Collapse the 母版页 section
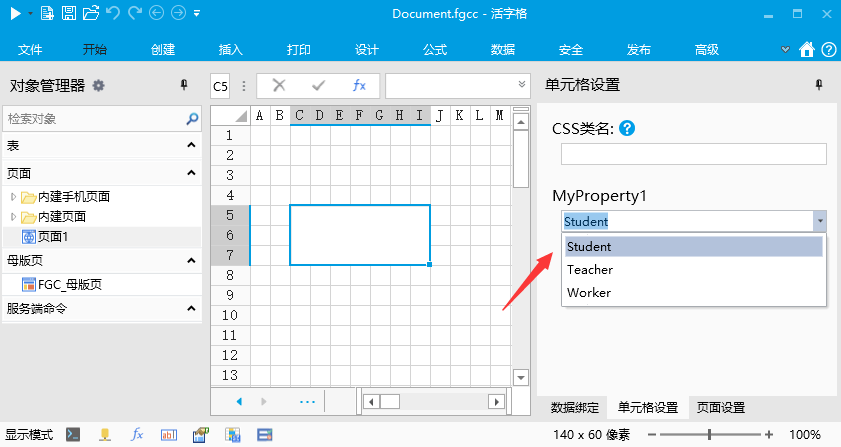Viewport: 841px width, 447px height. [x=191, y=260]
